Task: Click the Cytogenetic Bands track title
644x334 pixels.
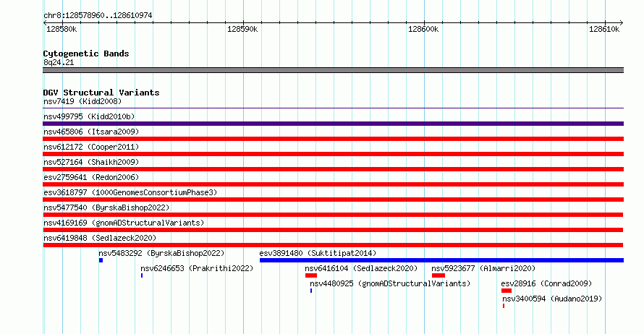Action: point(86,53)
